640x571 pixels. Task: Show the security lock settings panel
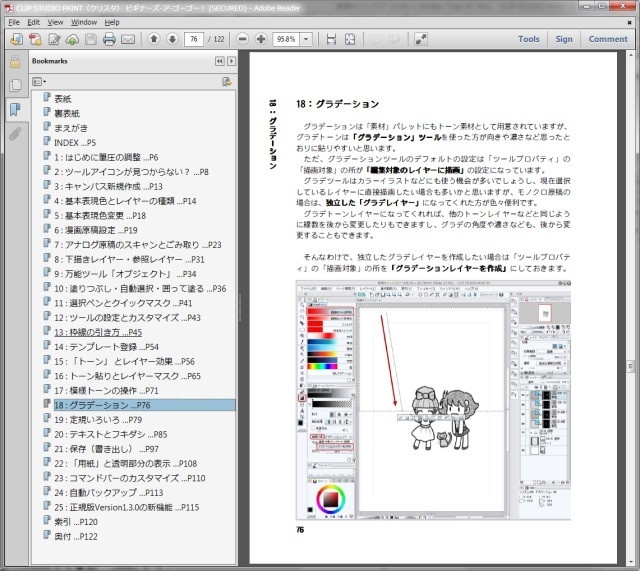(14, 62)
